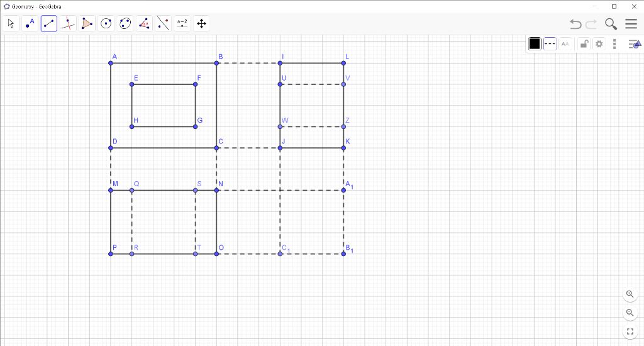
Task: Redo the undone action
Action: pyautogui.click(x=591, y=24)
